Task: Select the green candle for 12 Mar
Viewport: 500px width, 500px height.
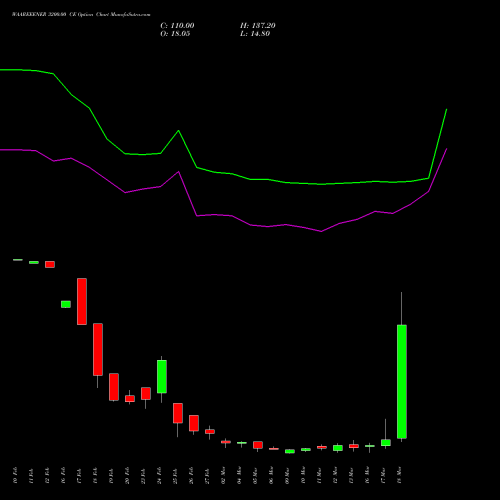Action: (338, 448)
